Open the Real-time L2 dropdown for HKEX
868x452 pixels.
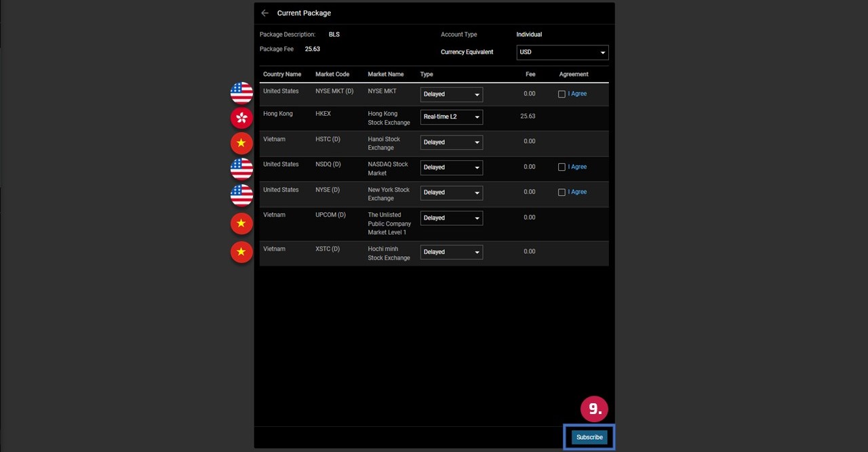point(451,117)
